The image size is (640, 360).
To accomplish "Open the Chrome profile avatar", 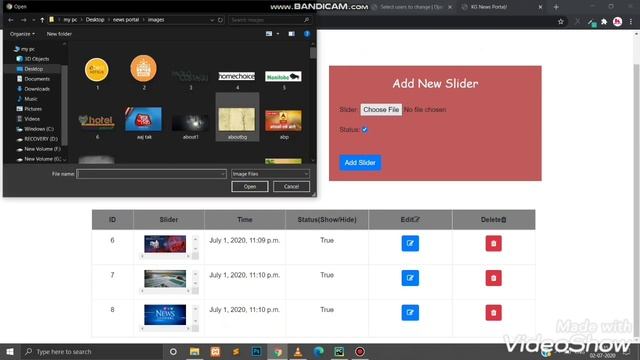I will 618,22.
